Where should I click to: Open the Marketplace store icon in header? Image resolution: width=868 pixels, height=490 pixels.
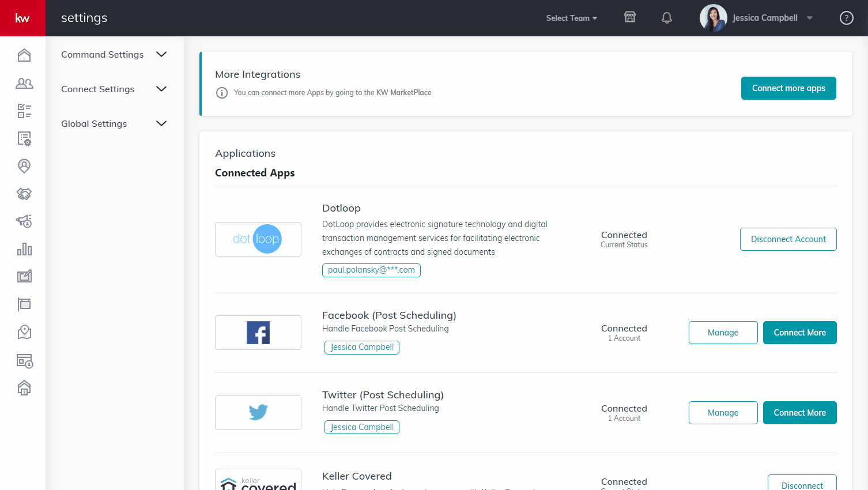click(630, 17)
